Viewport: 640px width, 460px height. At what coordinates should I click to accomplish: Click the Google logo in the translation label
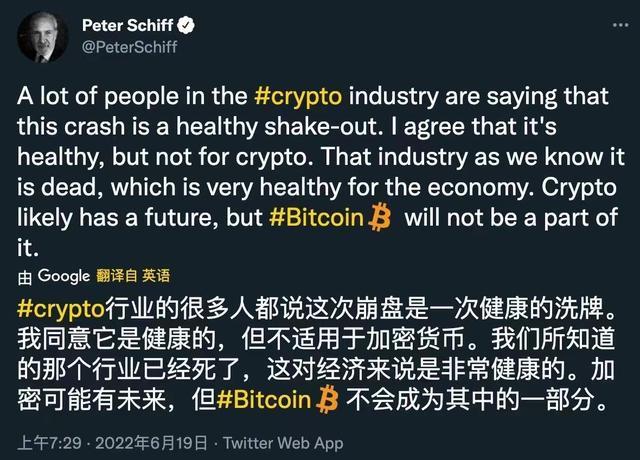click(65, 275)
